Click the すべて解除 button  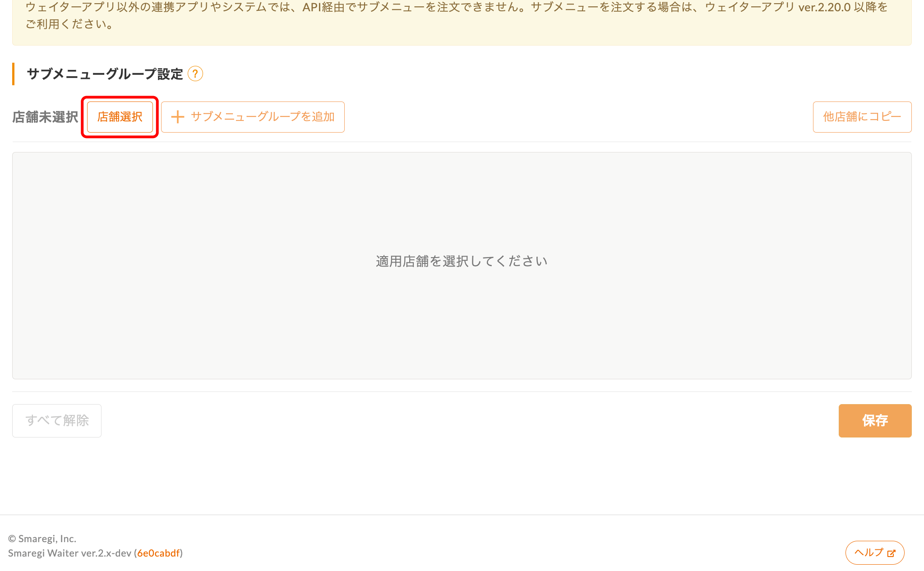[57, 420]
